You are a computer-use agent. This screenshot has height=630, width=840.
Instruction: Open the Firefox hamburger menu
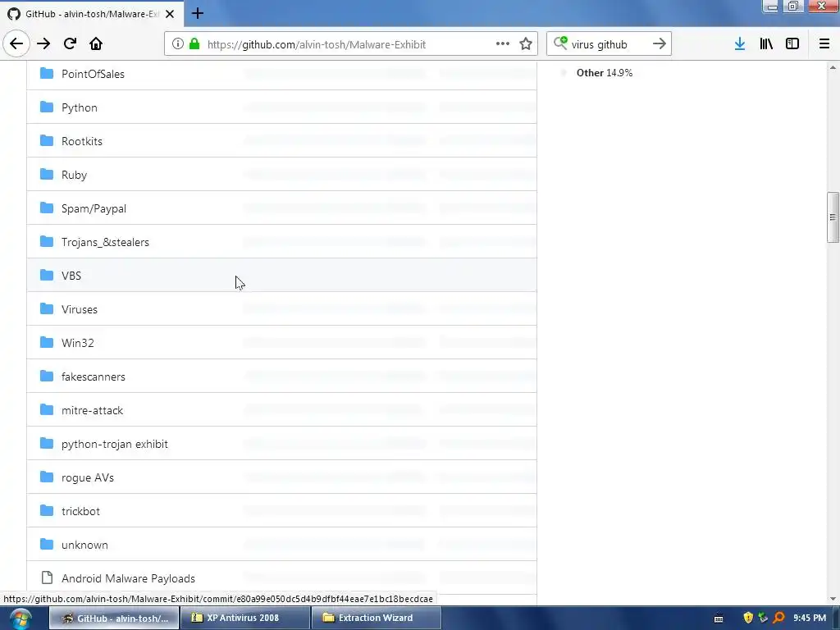coord(824,44)
